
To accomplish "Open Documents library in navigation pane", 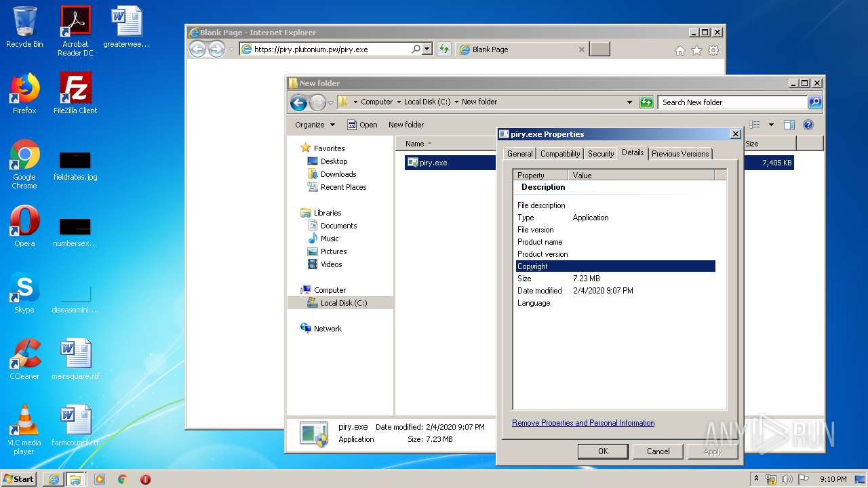I will coord(338,226).
